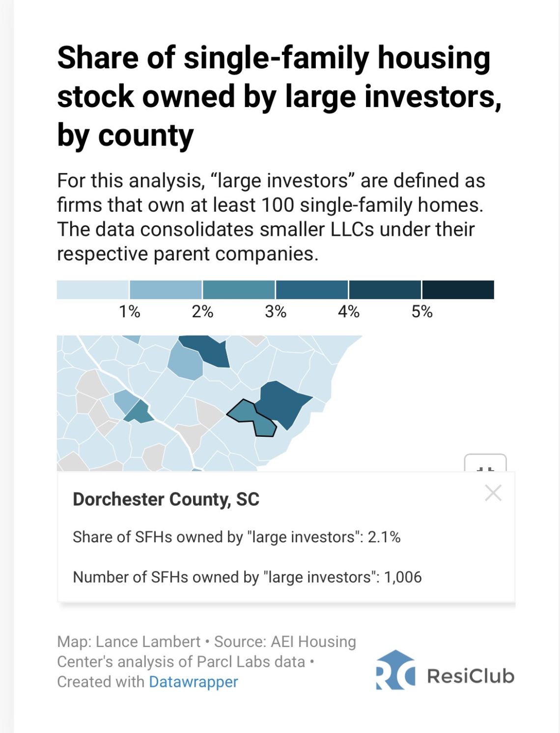Click the partially hidden map zoom button
Viewport: 560px width, 733px height.
[x=485, y=463]
